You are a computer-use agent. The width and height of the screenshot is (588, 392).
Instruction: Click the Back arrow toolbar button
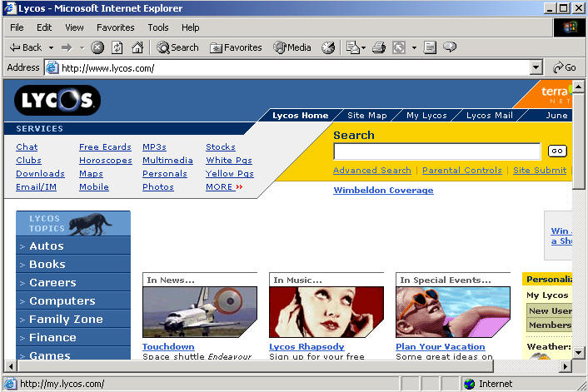25,47
